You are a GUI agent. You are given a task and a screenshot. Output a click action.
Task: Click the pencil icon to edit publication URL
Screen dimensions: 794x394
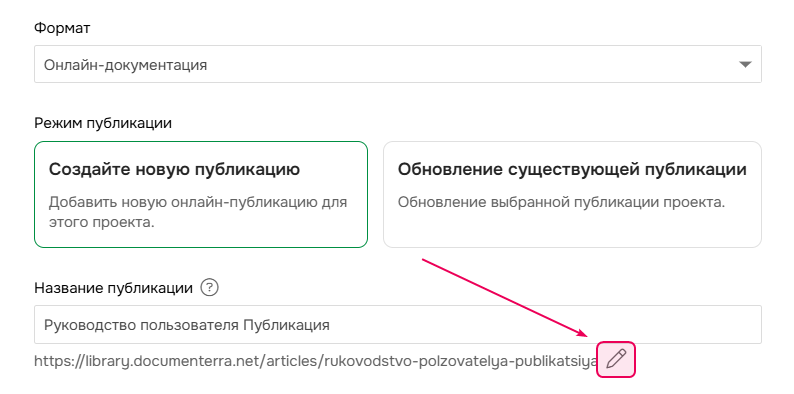[x=616, y=360]
